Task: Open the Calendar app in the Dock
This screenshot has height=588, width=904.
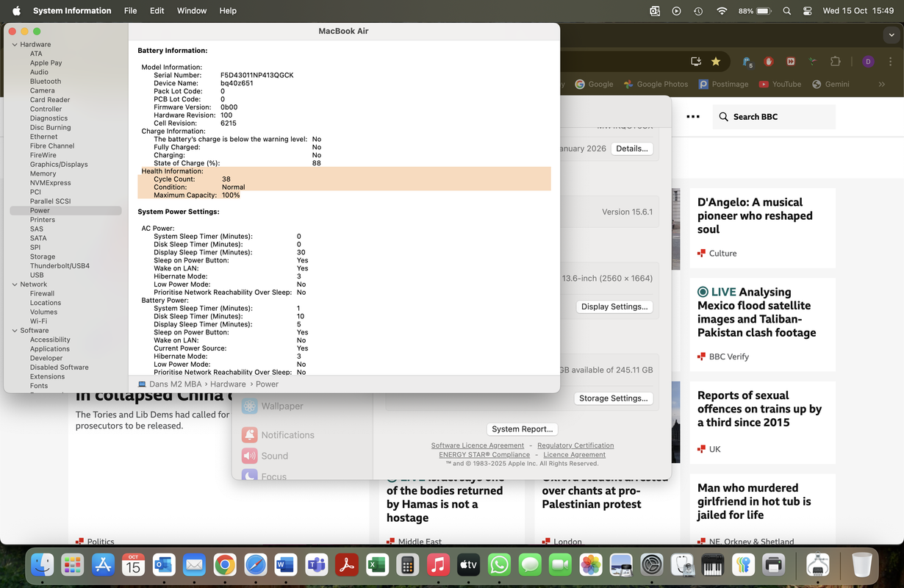Action: click(x=133, y=564)
